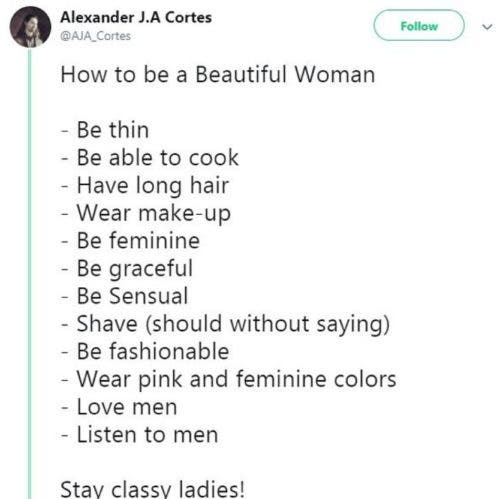The width and height of the screenshot is (500, 499).
Task: Click the 'Be thin' line
Action: [x=105, y=130]
